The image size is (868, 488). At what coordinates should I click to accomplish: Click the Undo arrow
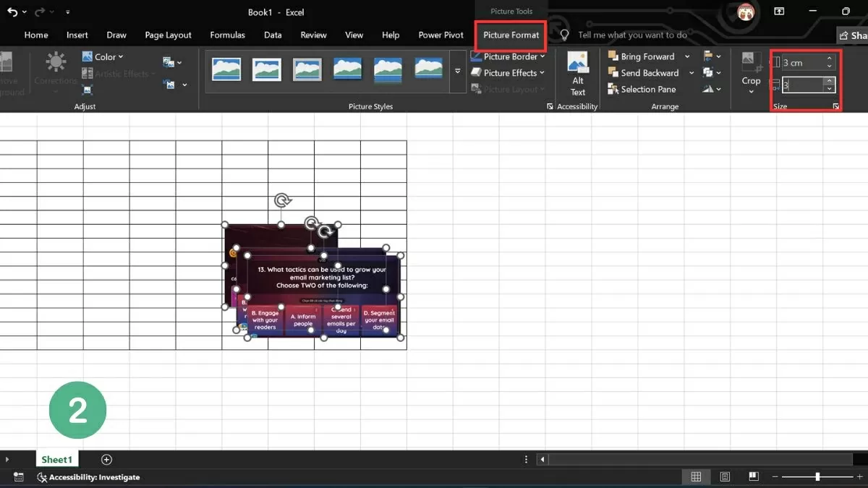coord(12,12)
